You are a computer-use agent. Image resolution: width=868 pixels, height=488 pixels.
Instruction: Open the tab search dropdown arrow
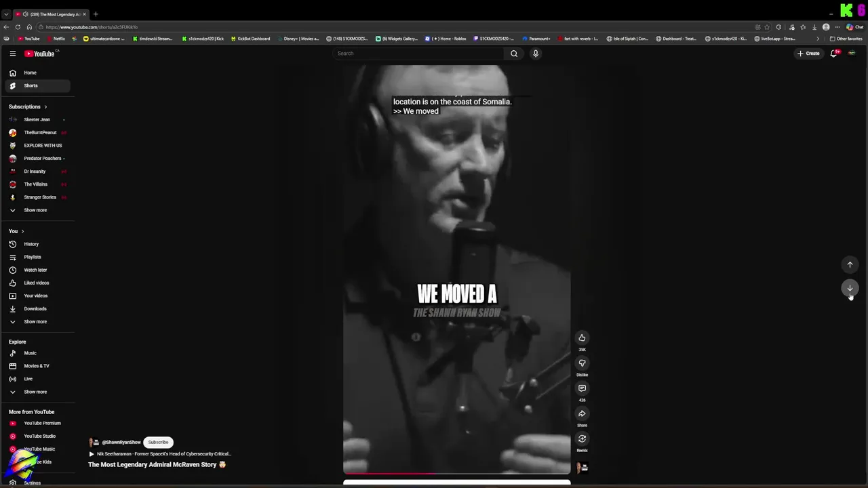[x=6, y=14]
